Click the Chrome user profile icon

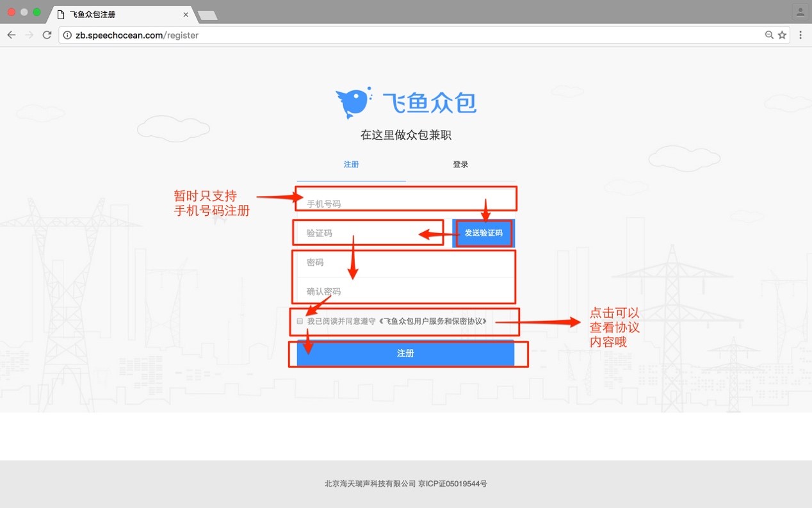click(x=800, y=12)
